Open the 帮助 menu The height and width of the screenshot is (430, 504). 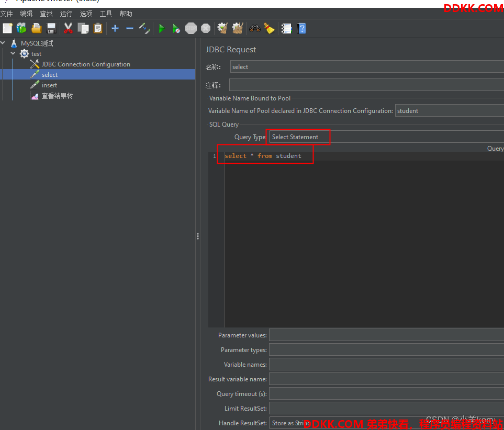126,14
